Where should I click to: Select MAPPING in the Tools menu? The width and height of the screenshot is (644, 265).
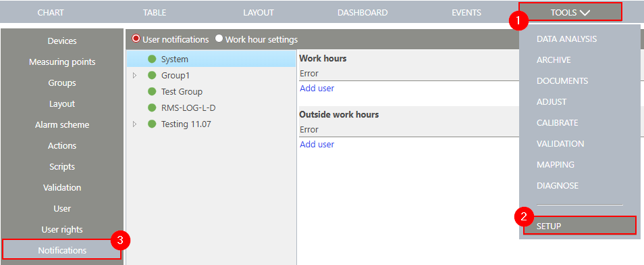[556, 164]
